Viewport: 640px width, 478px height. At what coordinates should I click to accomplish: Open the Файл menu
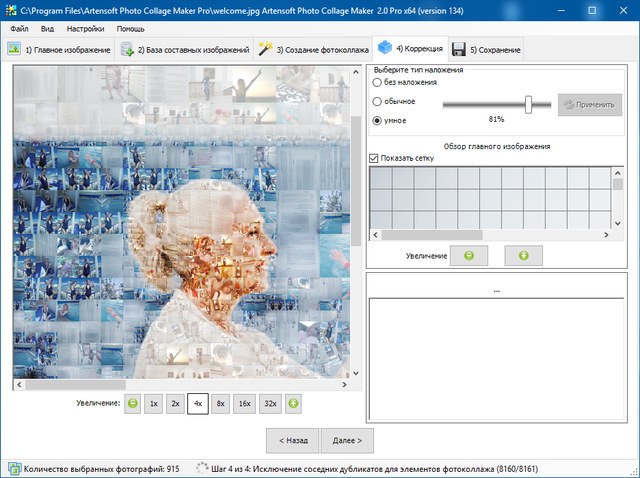(x=19, y=29)
